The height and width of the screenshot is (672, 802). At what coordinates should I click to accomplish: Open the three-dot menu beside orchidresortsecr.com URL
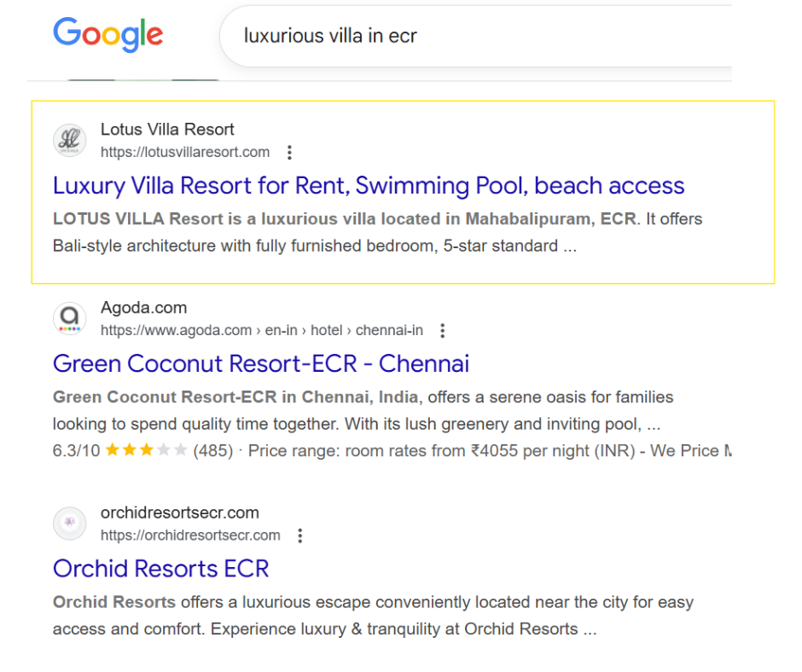pyautogui.click(x=299, y=536)
